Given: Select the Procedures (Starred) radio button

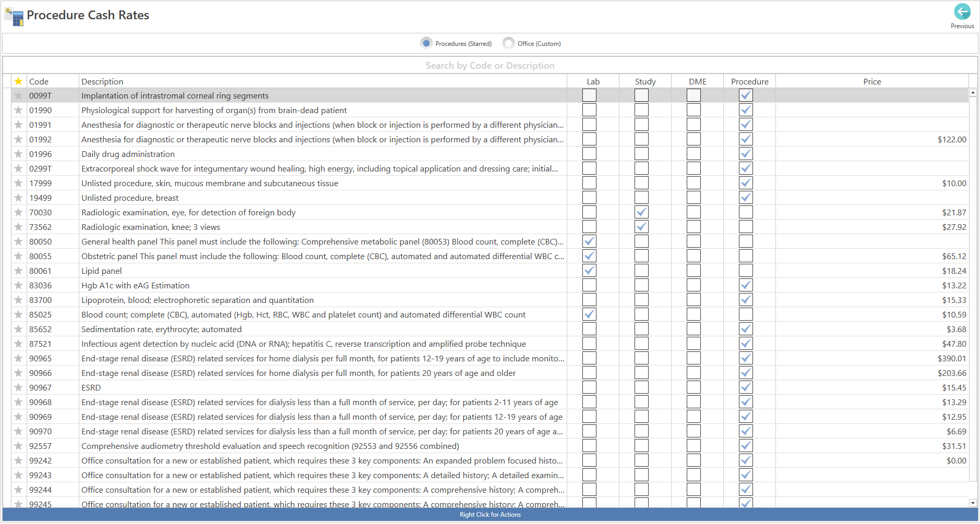Looking at the screenshot, I should (x=426, y=43).
